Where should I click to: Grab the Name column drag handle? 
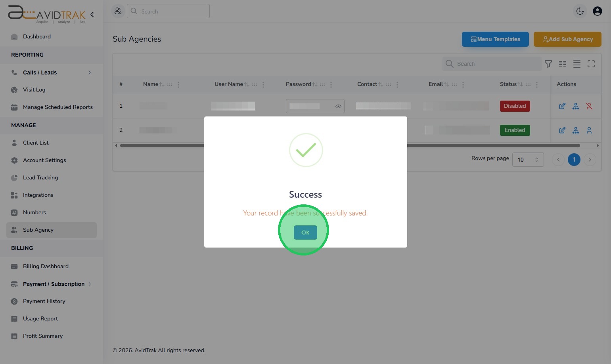point(170,84)
